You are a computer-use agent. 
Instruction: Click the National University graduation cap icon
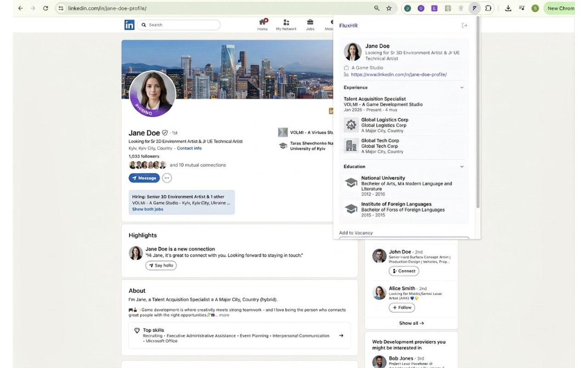pos(351,183)
